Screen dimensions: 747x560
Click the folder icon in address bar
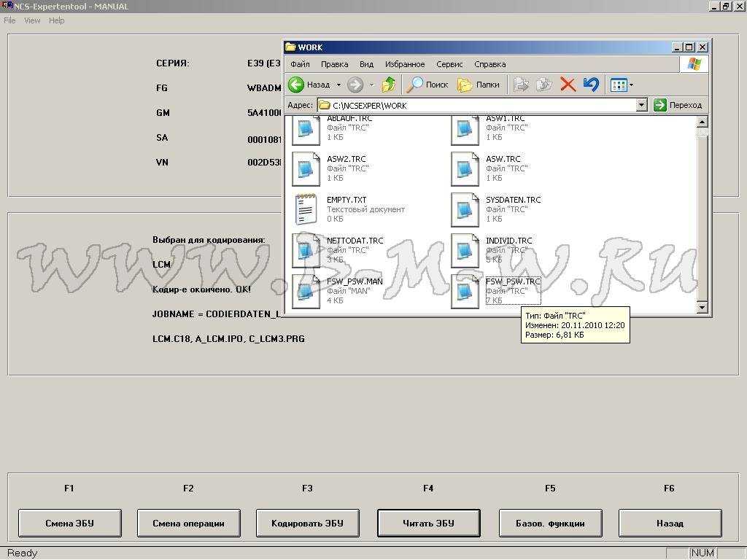(325, 105)
